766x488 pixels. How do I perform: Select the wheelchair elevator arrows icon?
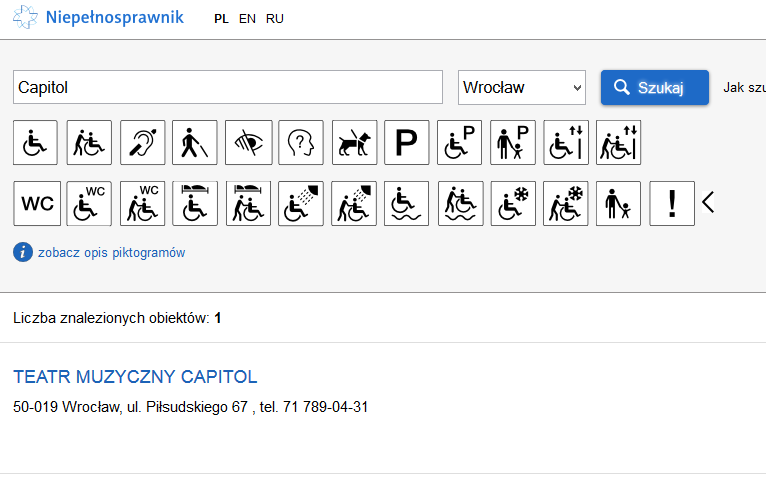pos(566,143)
